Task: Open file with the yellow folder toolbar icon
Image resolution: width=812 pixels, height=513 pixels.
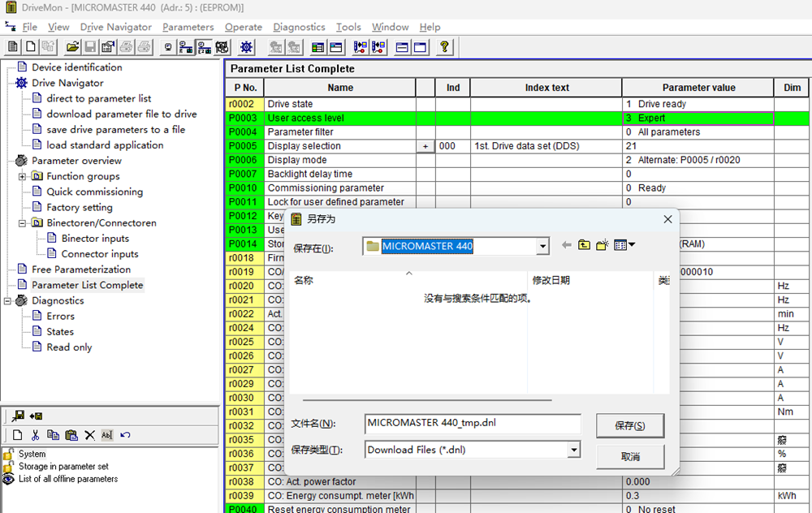Action: click(x=72, y=47)
